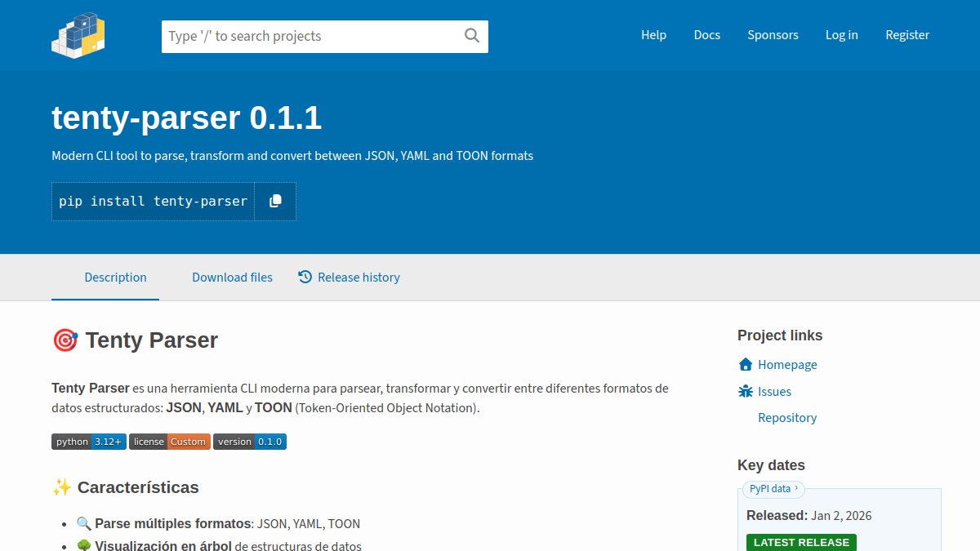Click the Características heading
980x551 pixels.
pos(125,487)
